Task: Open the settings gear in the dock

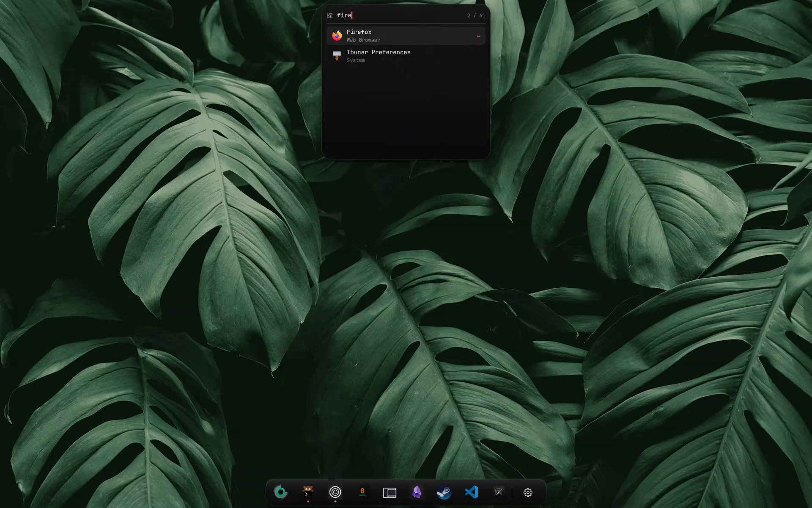Action: click(x=528, y=492)
